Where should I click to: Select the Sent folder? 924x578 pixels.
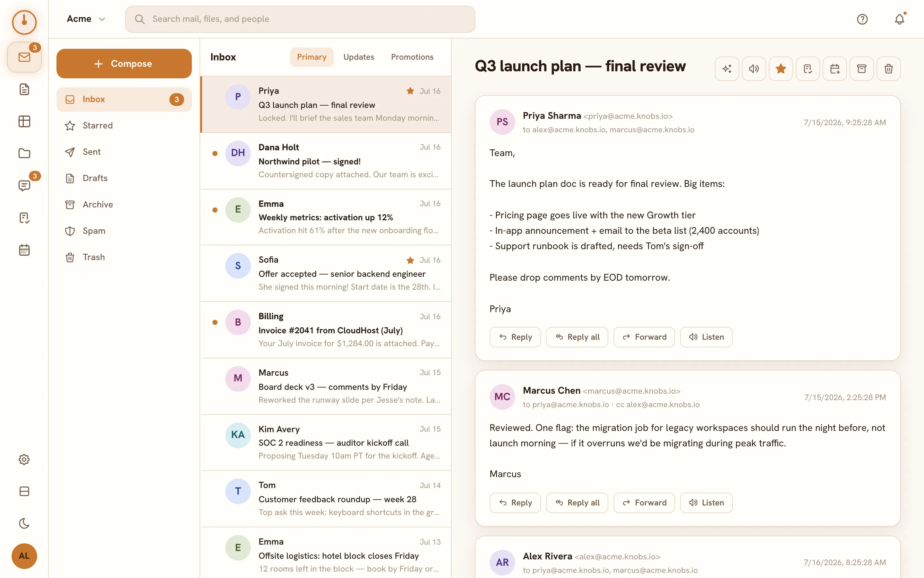(x=124, y=152)
